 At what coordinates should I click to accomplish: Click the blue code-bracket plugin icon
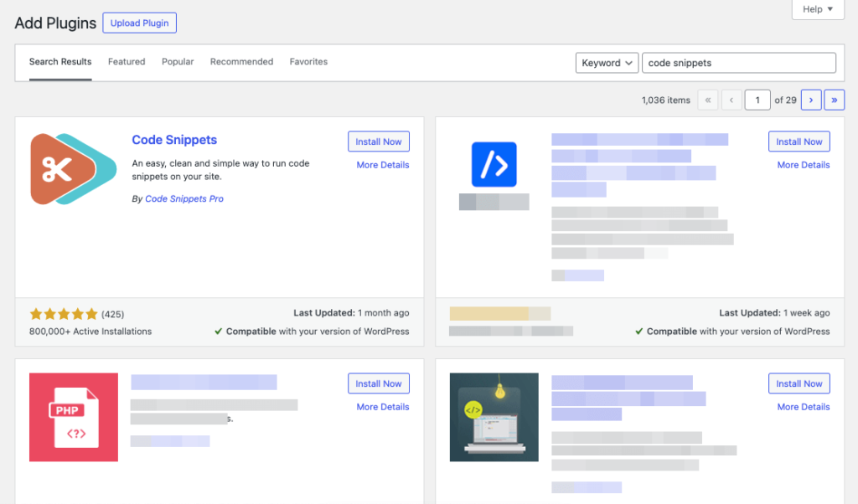494,165
